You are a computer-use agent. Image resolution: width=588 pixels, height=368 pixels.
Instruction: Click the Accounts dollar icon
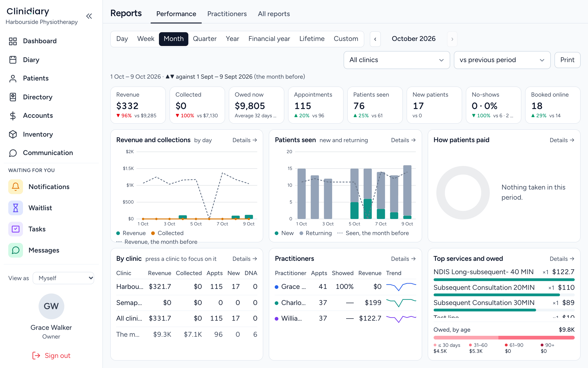click(x=13, y=116)
